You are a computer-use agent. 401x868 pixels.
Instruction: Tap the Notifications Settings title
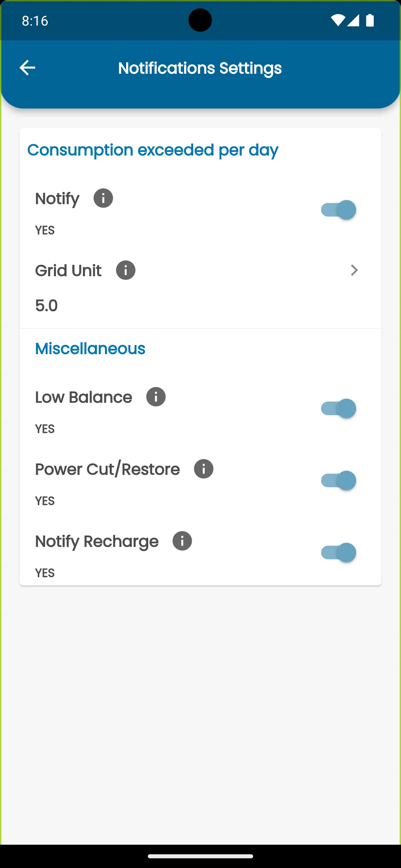pyautogui.click(x=200, y=68)
